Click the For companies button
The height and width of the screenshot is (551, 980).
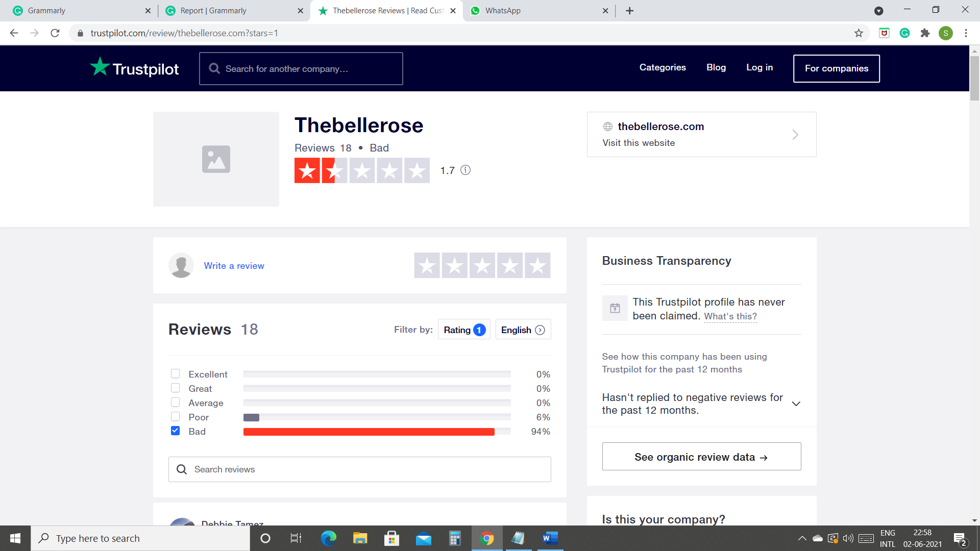coord(836,68)
